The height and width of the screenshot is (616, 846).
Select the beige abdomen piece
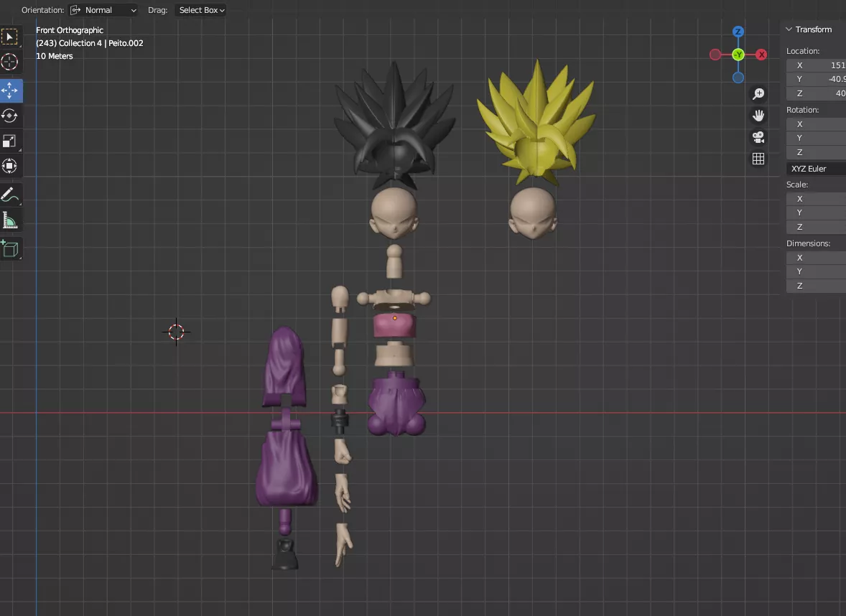coord(394,355)
